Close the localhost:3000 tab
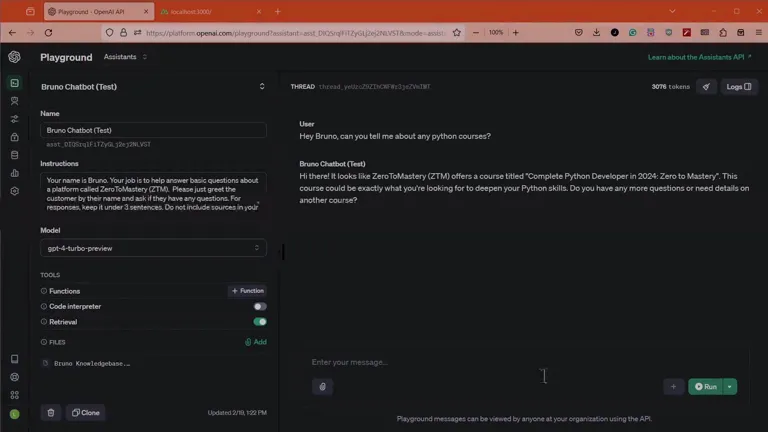 click(259, 12)
